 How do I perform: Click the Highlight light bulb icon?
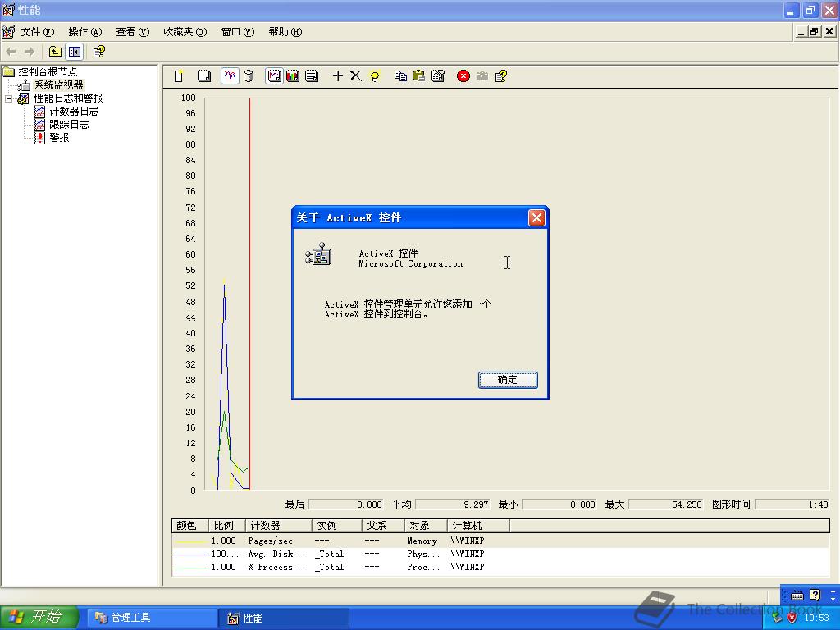point(375,76)
